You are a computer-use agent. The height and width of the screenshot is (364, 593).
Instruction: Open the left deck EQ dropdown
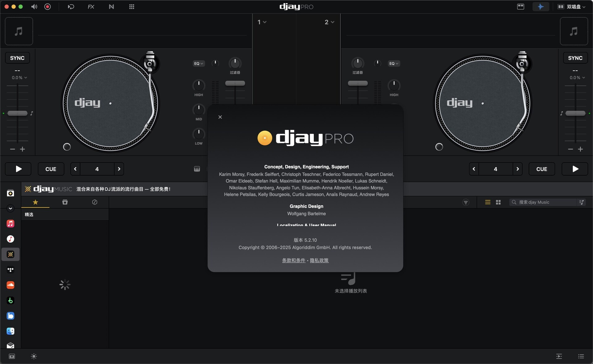coord(199,64)
